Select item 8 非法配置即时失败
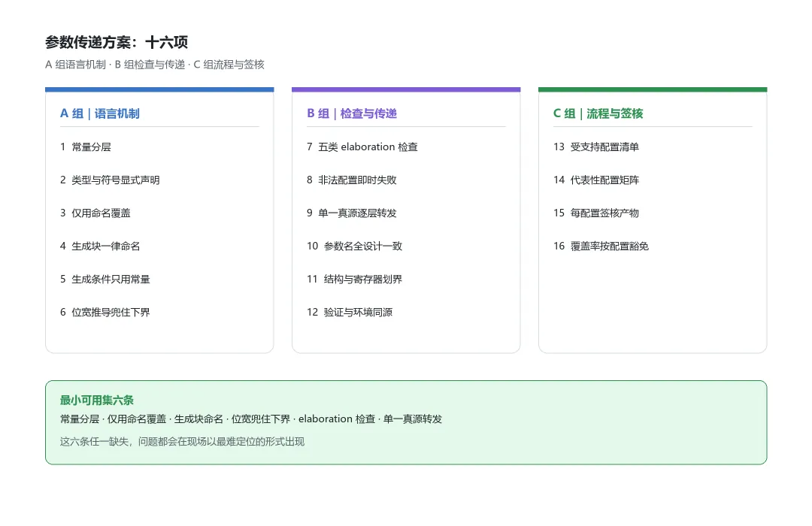Screen dimensions: 812x526 tap(352, 180)
